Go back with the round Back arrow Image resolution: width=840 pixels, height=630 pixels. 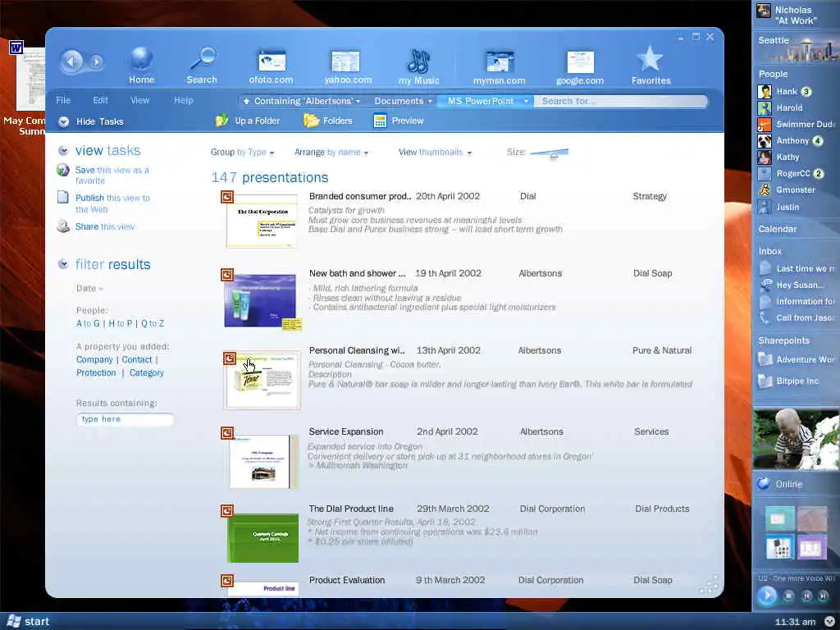pos(71,62)
